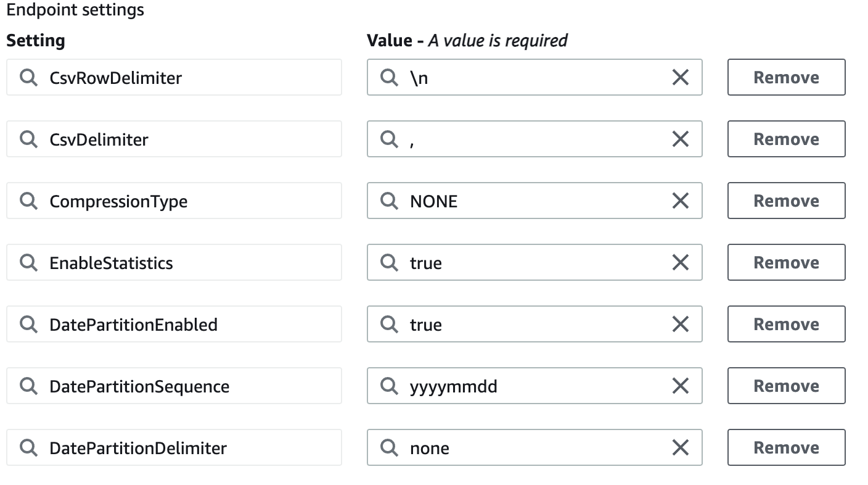
Task: Clear the DatePartitionDelimiter none value
Action: click(680, 447)
